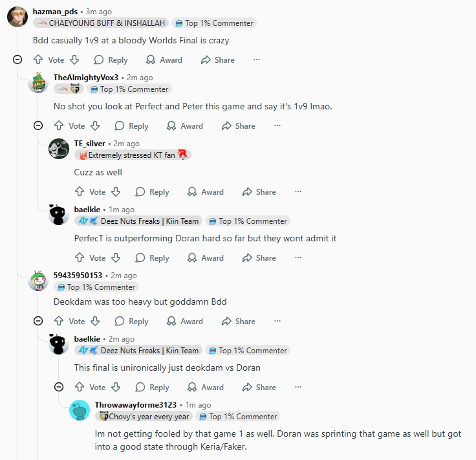
Task: Reply to TheAlmightyVox3's comment
Action: point(131,126)
